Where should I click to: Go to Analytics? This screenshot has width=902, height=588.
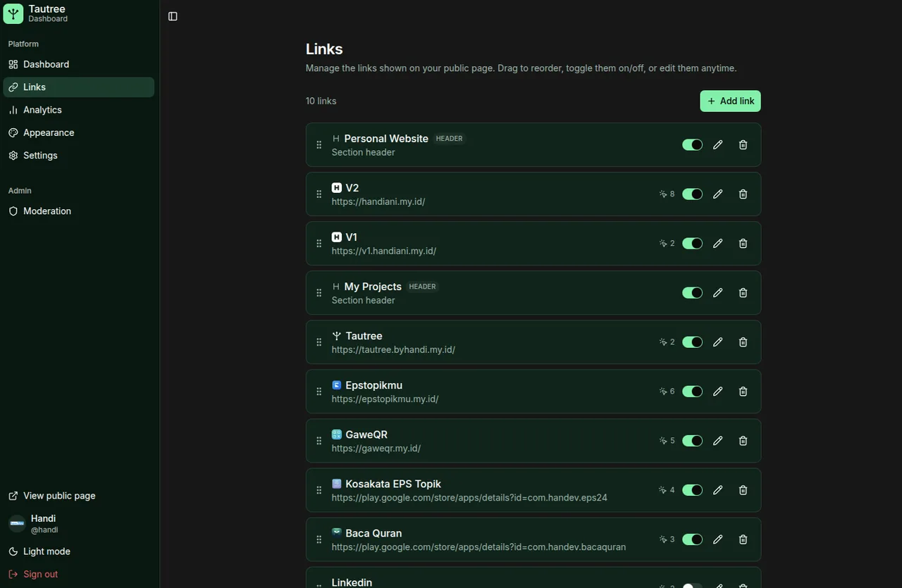tap(79, 110)
